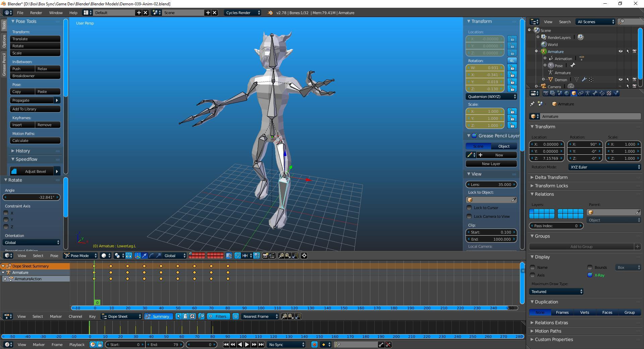Click the jump to last frame button
The image size is (644, 349).
[x=261, y=345]
